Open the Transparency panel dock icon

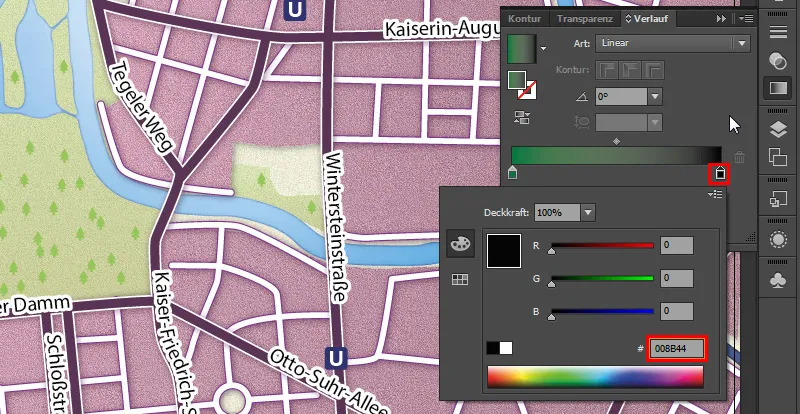(778, 61)
